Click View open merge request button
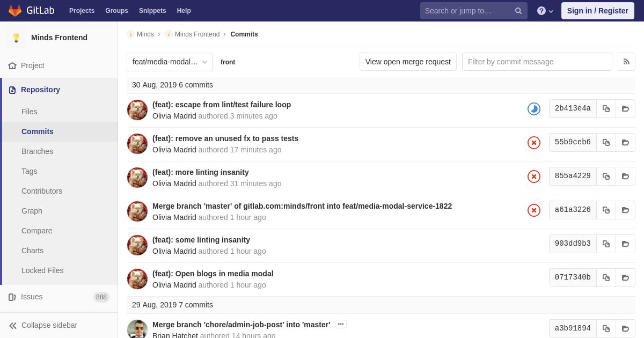The height and width of the screenshot is (338, 644). [408, 62]
